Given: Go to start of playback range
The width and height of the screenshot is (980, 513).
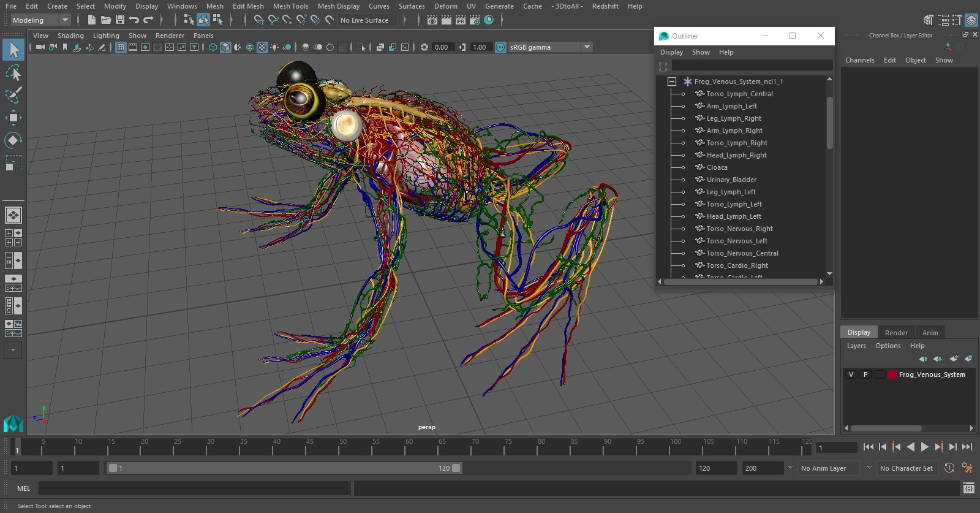Looking at the screenshot, I should pos(869,447).
